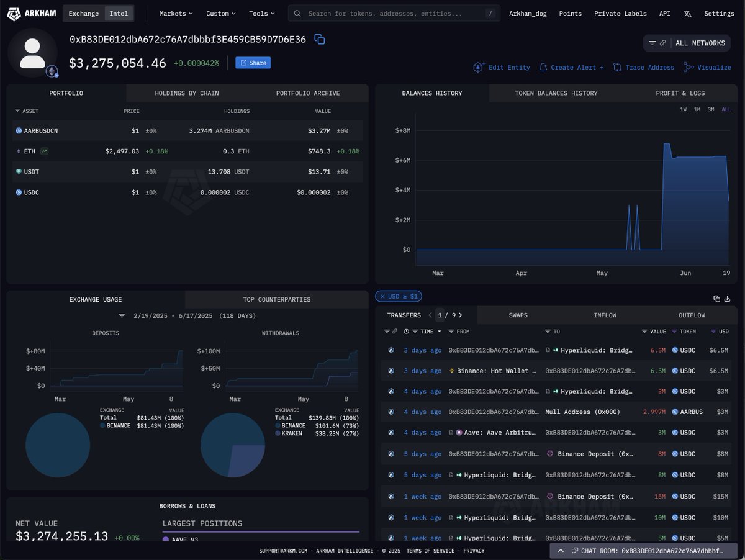Click the language translate icon
This screenshot has height=560, width=745.
(x=687, y=14)
